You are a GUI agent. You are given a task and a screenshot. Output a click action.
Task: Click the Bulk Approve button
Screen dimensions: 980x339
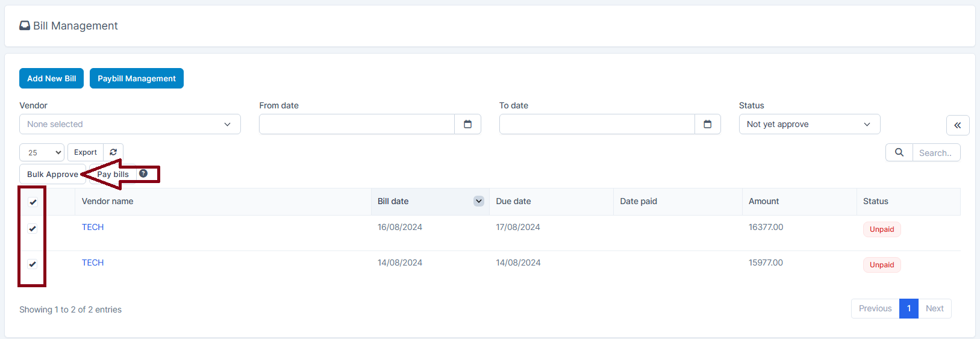(52, 174)
